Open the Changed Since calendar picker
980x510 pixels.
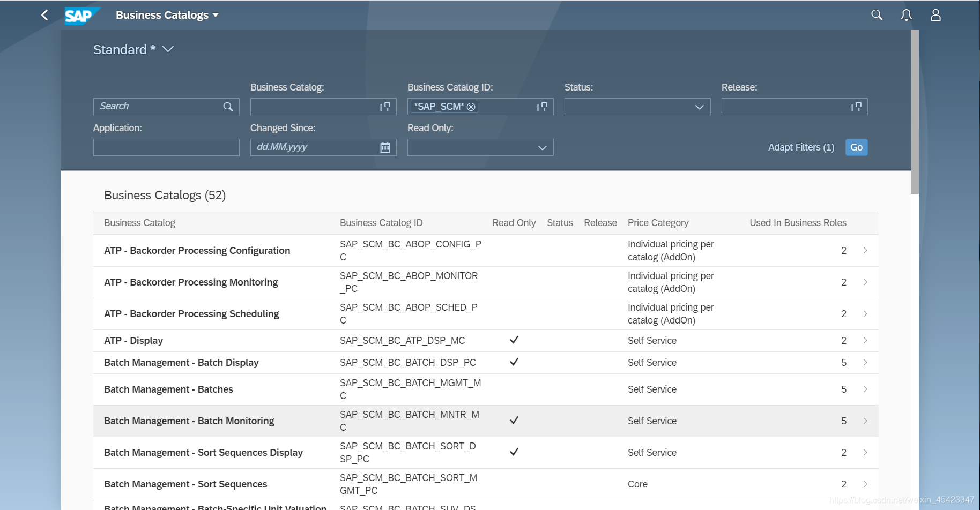(385, 147)
